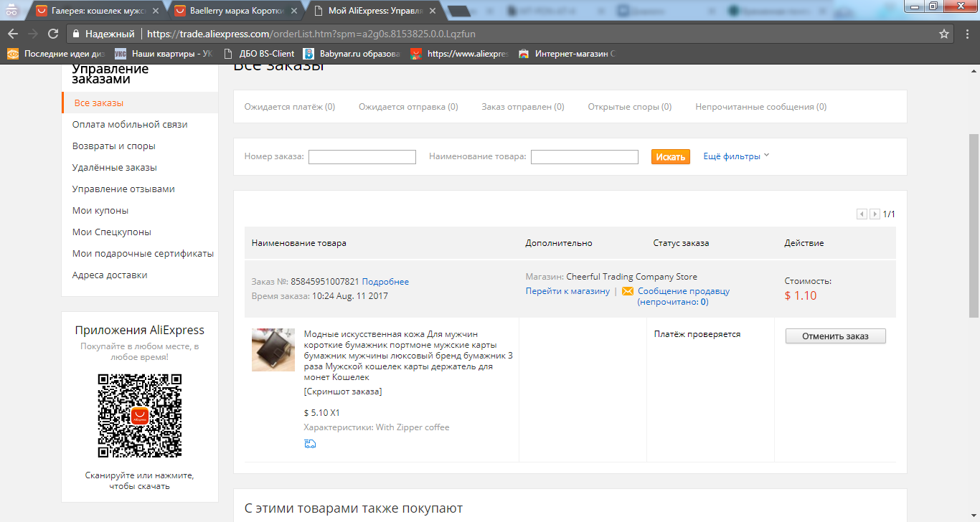Click the store name 'Cheerful Trading Company Store'
The image size is (980, 522).
coord(631,277)
